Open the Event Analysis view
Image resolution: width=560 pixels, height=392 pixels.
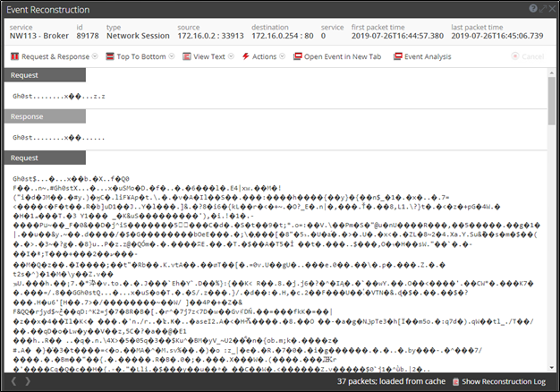(422, 56)
